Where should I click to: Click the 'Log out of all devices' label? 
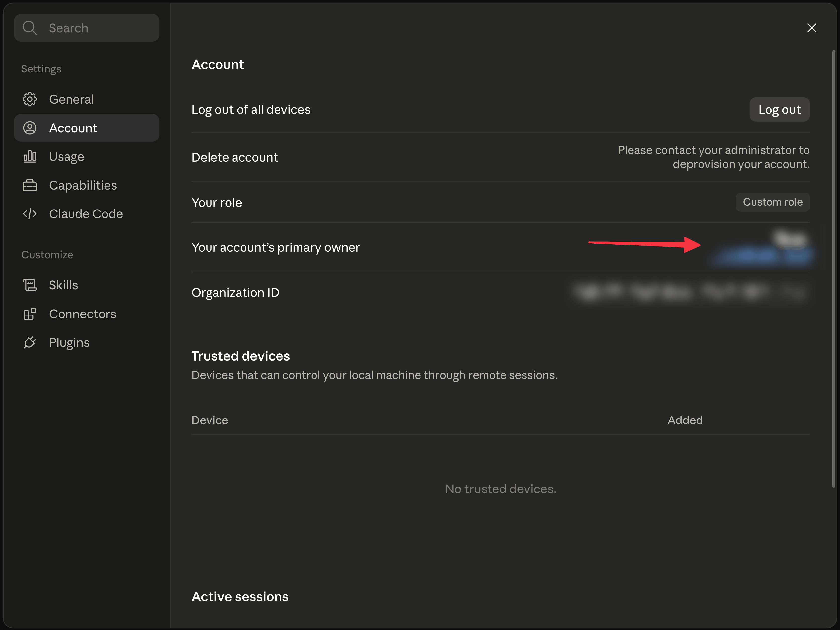[x=251, y=110]
